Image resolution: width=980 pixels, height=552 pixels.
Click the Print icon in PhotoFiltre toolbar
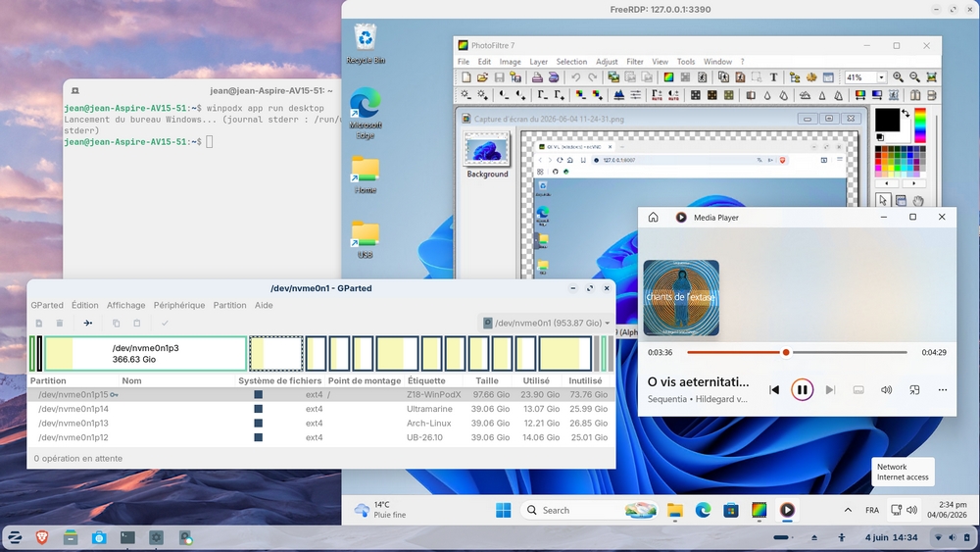pos(537,77)
